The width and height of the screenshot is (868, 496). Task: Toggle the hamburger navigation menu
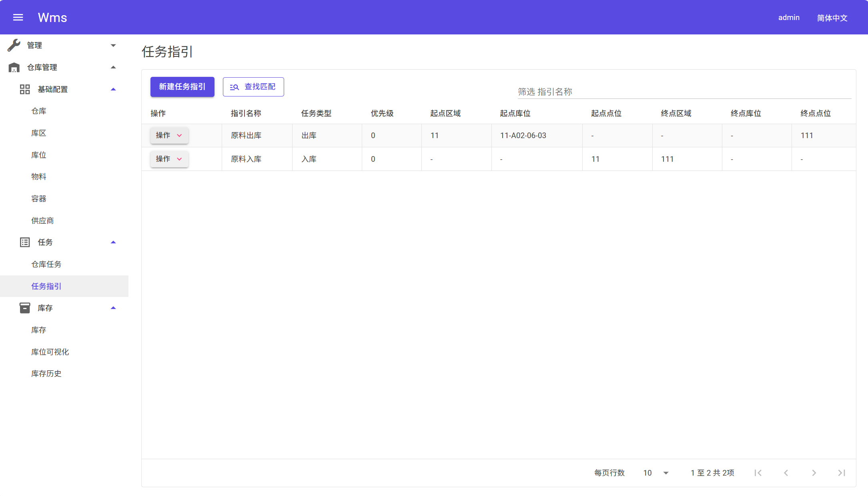point(18,17)
